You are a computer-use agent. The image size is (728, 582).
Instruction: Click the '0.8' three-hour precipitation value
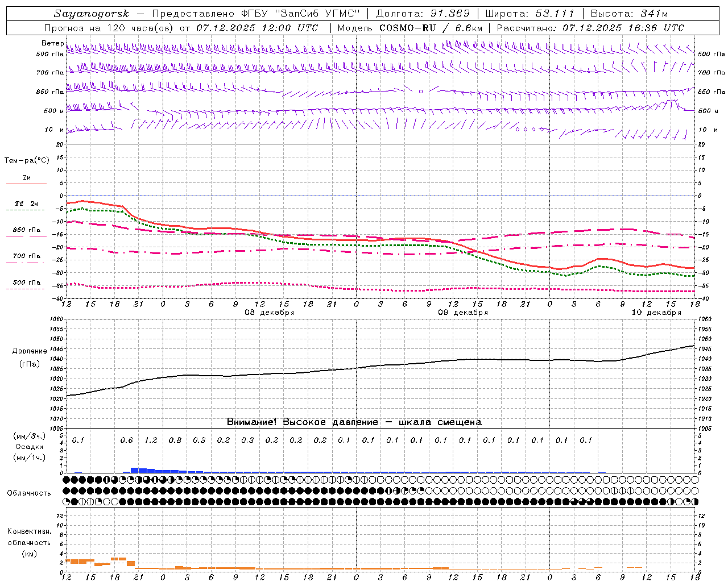[x=175, y=440]
